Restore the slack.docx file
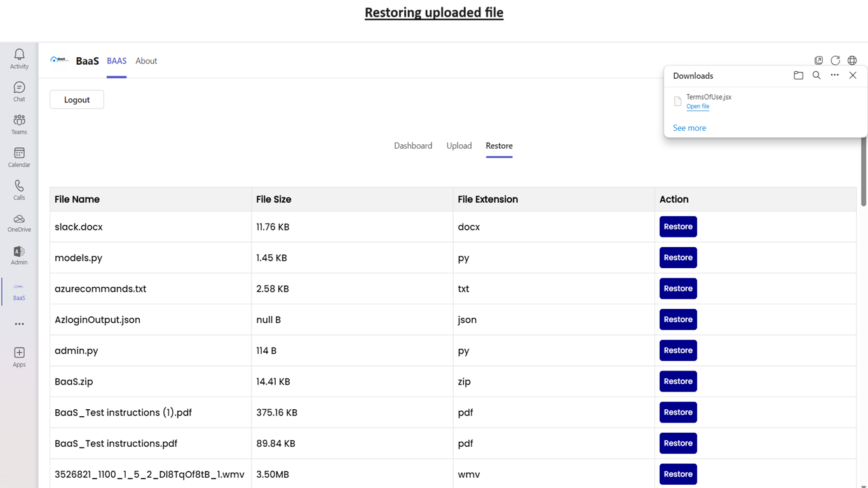This screenshot has width=868, height=488. coord(678,227)
